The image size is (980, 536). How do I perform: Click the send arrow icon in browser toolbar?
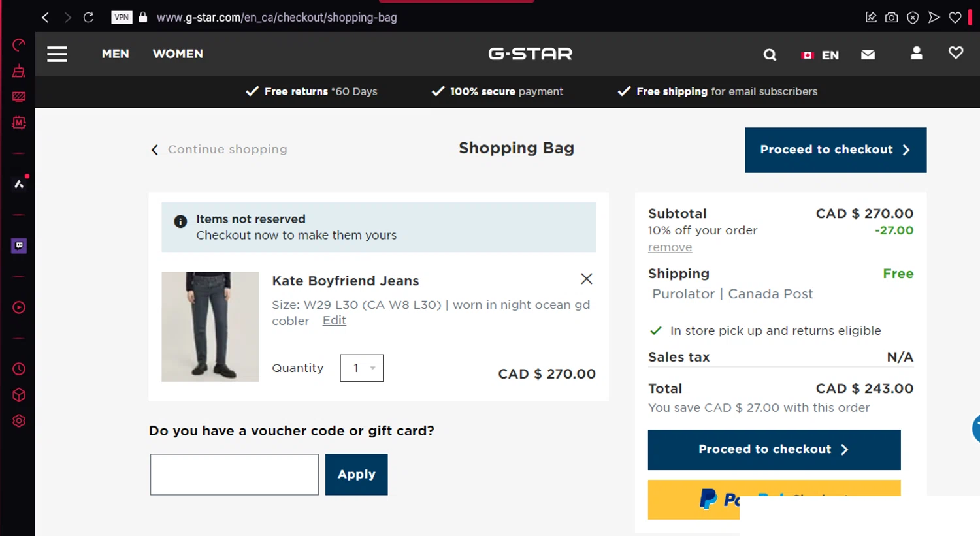[x=934, y=18]
